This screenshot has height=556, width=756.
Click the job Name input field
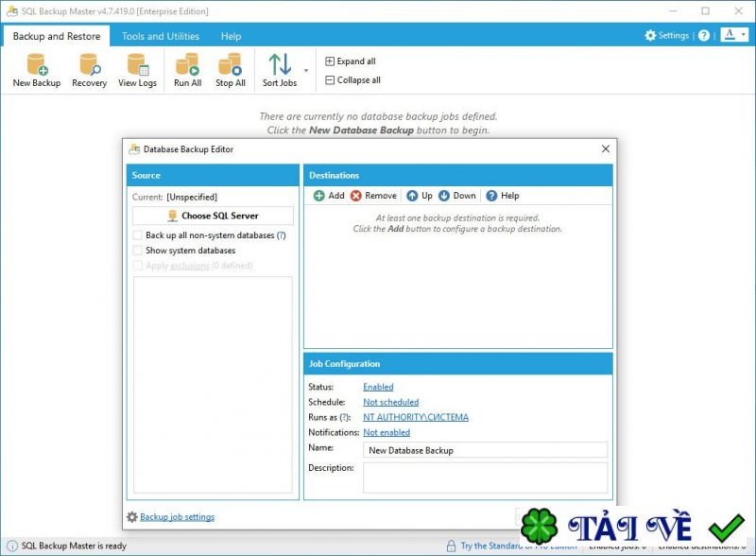[485, 450]
